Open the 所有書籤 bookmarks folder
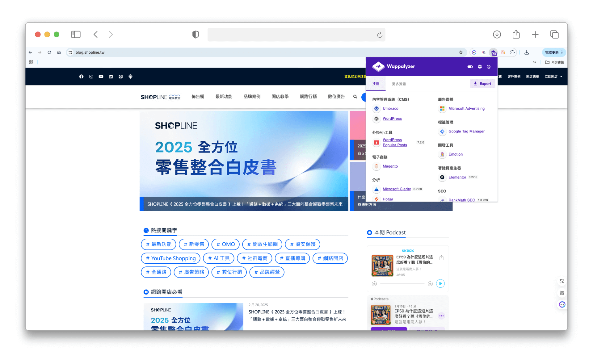 click(x=554, y=62)
